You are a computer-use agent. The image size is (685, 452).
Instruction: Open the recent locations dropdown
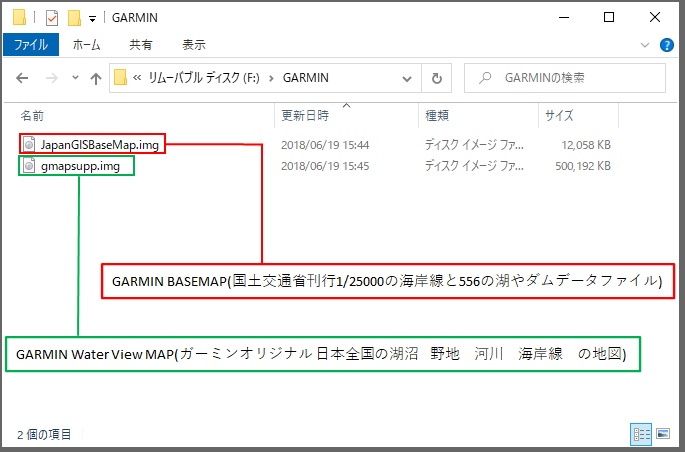pos(75,78)
